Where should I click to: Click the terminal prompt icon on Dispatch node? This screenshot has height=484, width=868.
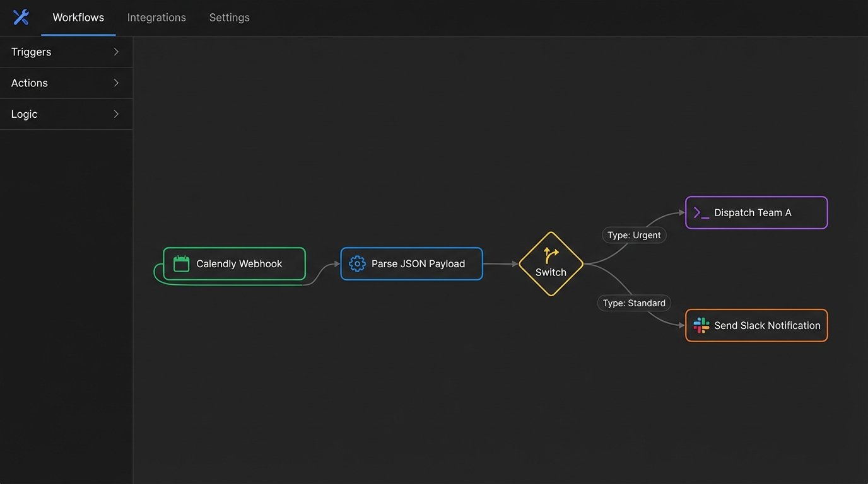click(701, 213)
